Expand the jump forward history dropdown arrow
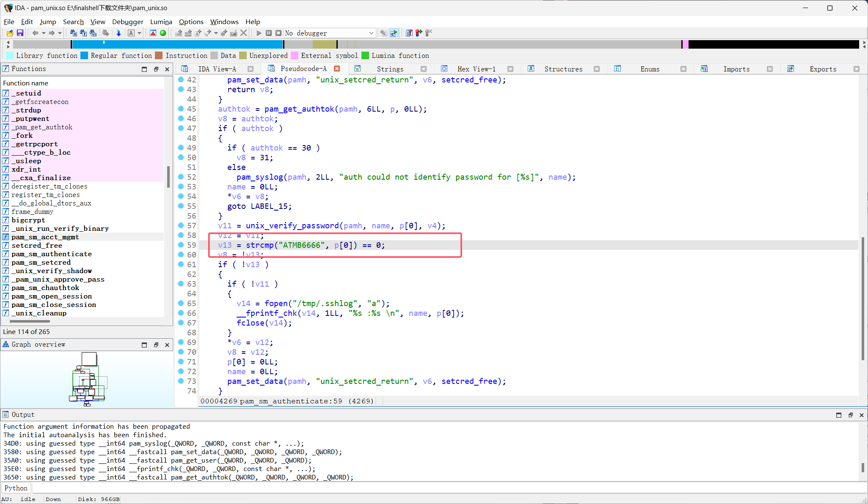This screenshot has width=868, height=504. [x=60, y=33]
